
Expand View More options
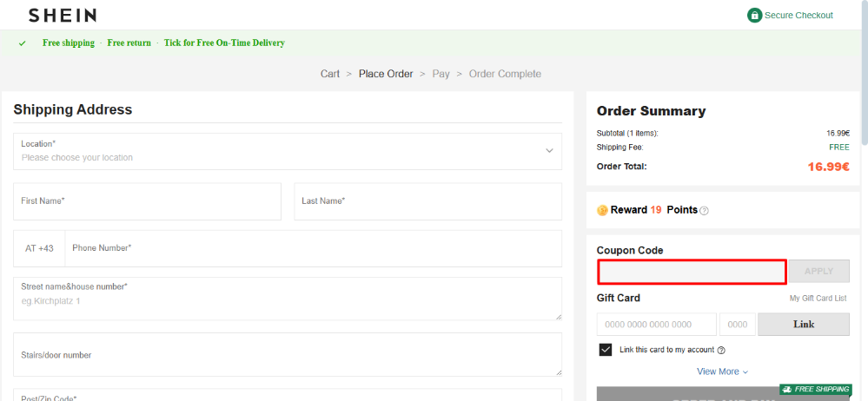point(722,371)
